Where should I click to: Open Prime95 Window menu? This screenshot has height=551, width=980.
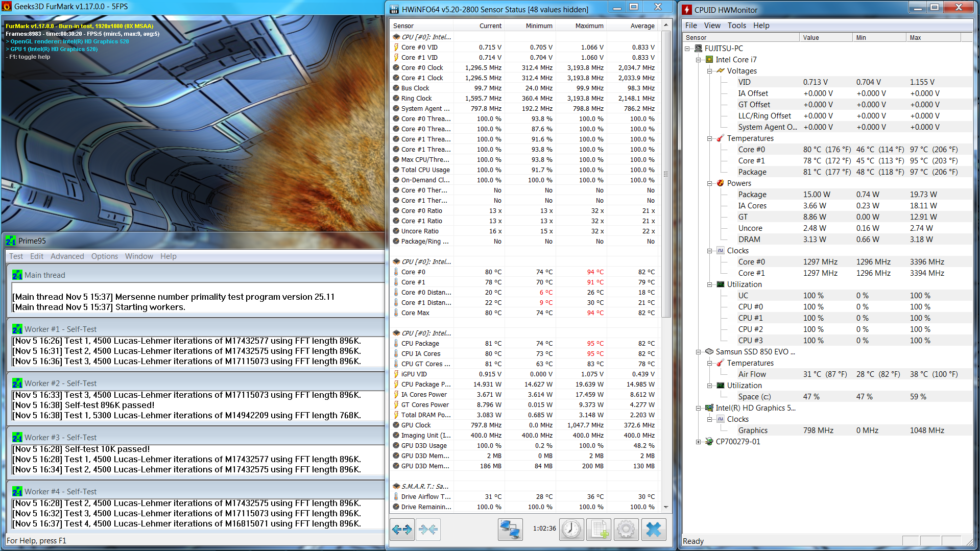[139, 256]
